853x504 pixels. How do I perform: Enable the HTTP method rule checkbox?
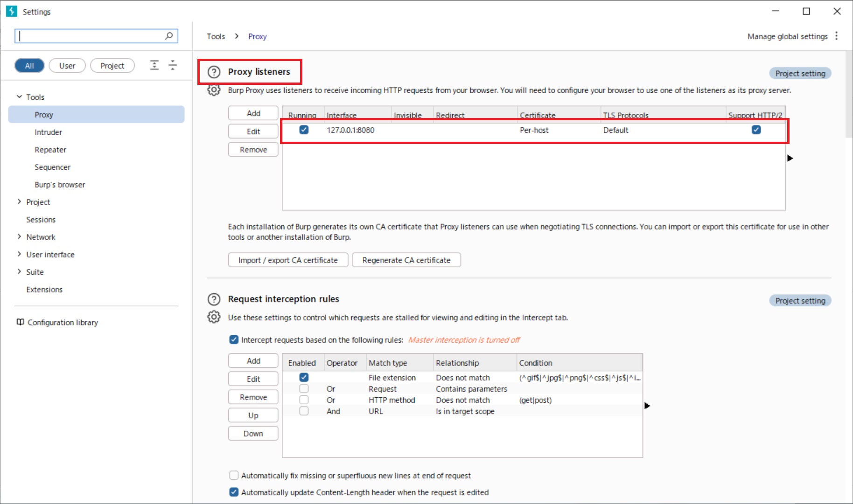coord(304,400)
